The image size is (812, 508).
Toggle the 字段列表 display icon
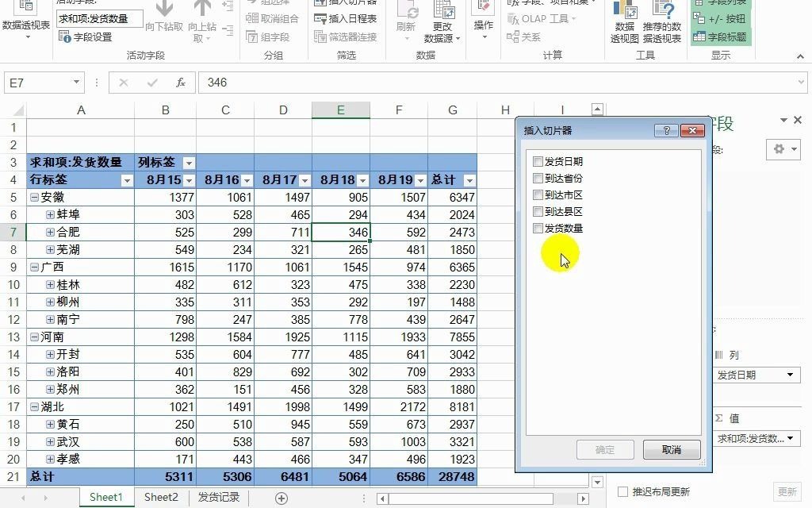(730, 4)
